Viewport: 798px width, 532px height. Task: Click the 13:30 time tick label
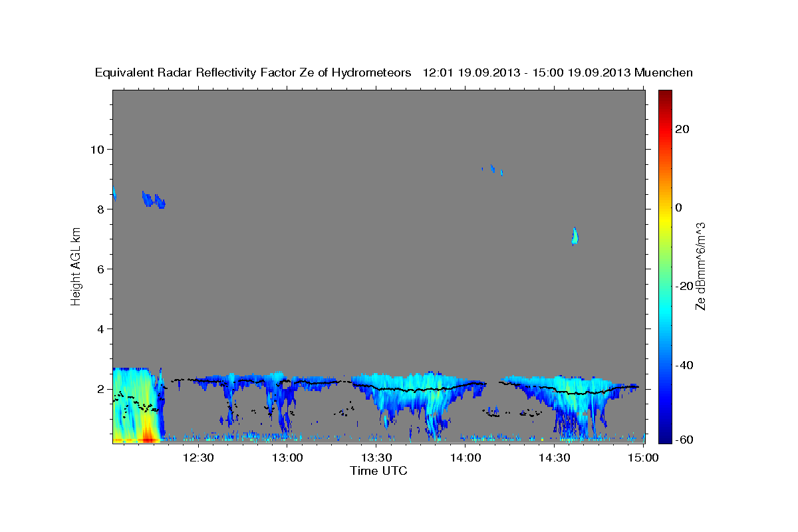pyautogui.click(x=376, y=458)
